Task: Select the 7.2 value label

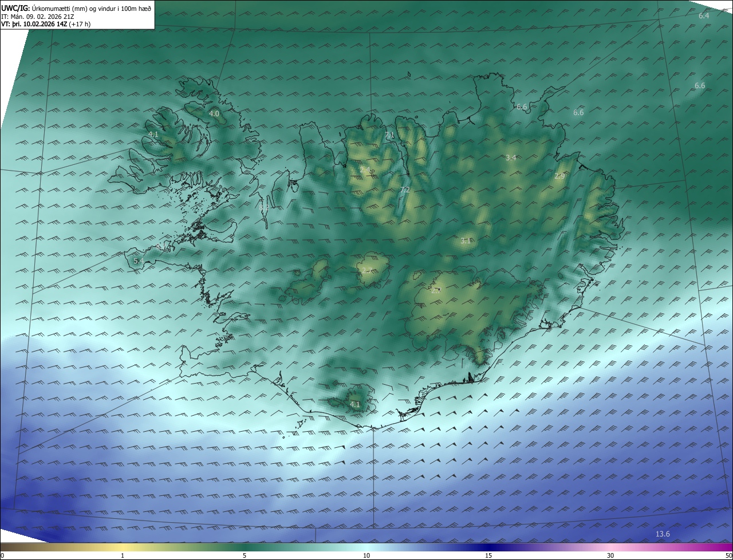Action: pyautogui.click(x=405, y=190)
